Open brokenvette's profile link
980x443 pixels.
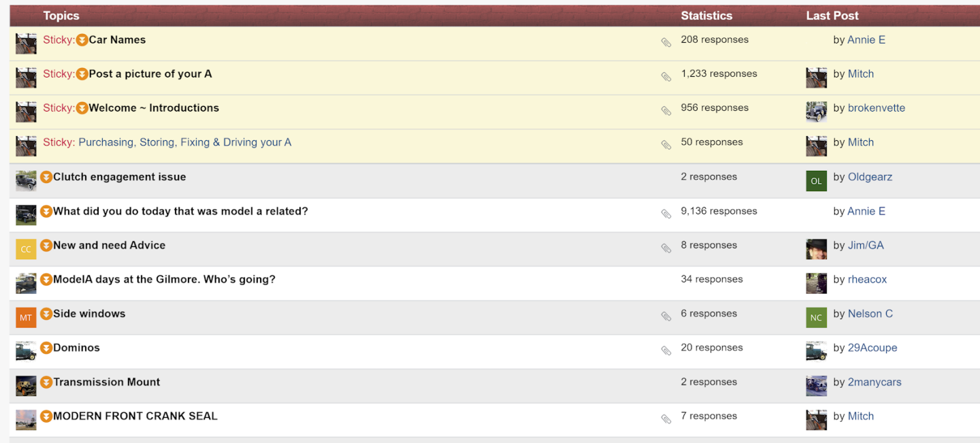coord(877,108)
